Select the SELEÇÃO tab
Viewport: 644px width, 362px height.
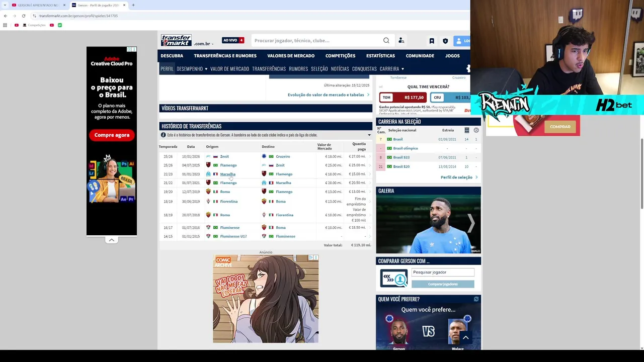coord(319,69)
